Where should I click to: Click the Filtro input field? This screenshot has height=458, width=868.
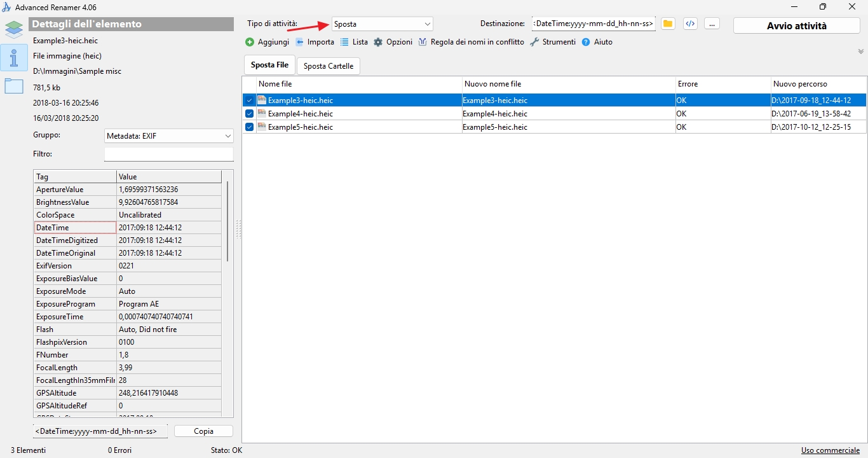click(x=169, y=154)
